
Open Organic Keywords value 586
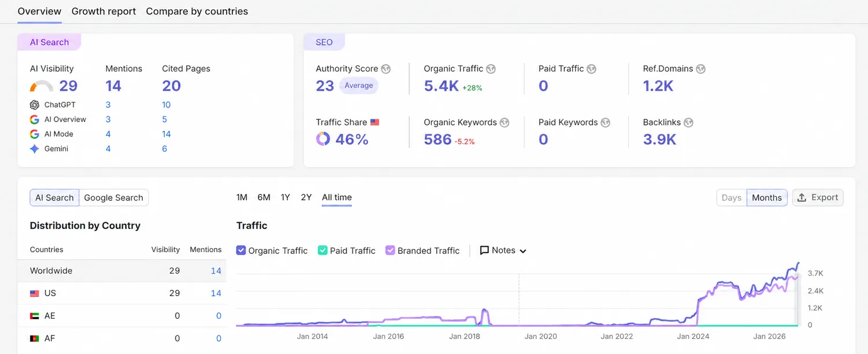click(437, 139)
